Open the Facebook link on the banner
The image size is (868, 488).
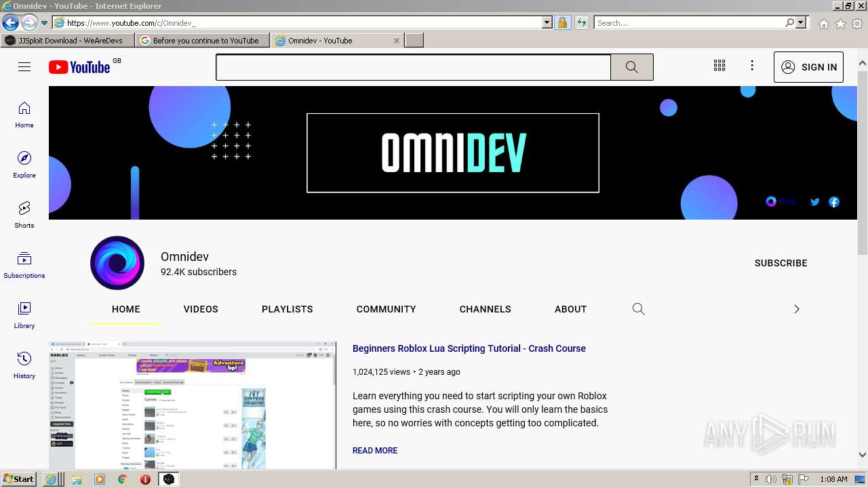[834, 201]
